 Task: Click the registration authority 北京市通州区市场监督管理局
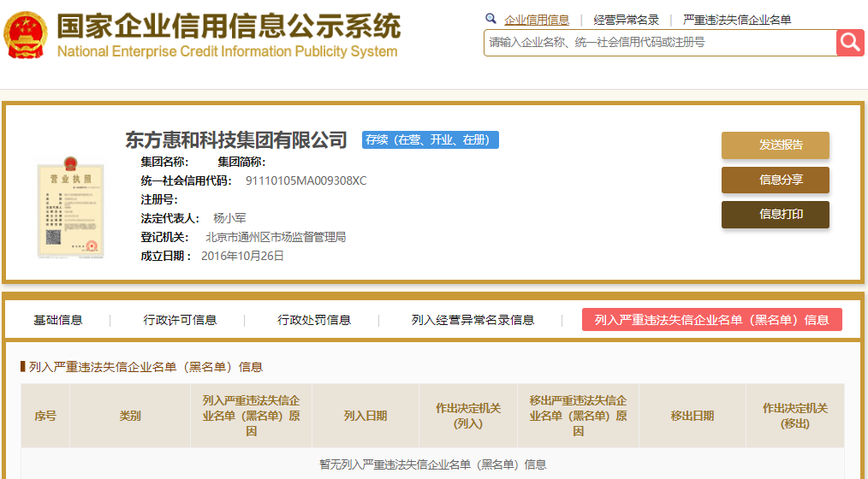tap(276, 237)
